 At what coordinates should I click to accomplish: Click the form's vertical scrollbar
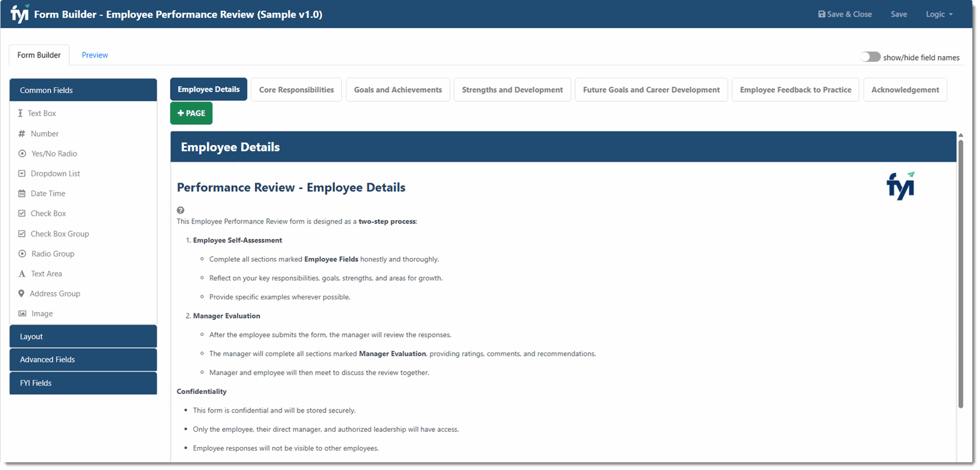click(x=960, y=273)
